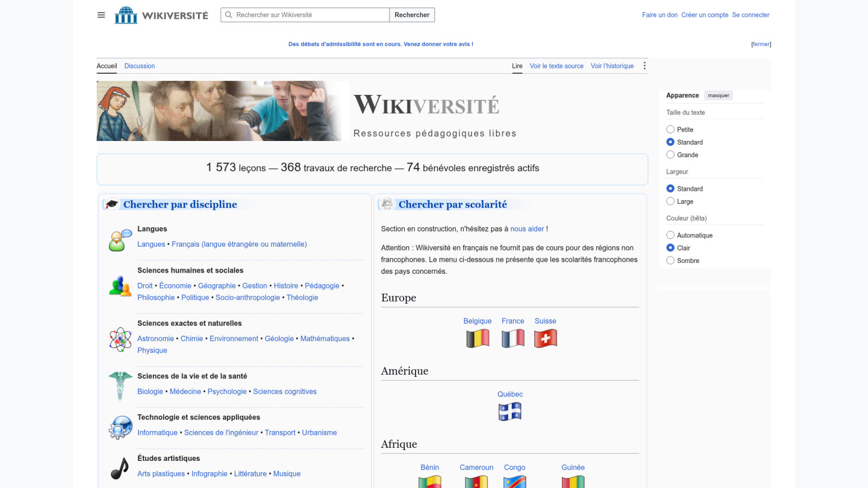Open the hamburger main menu

[x=101, y=15]
